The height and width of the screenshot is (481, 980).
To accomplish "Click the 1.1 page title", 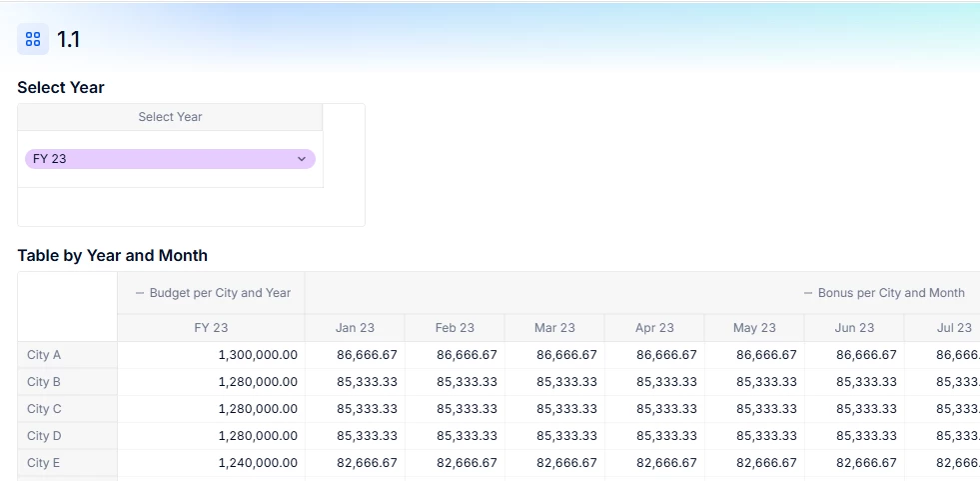I will pos(69,39).
